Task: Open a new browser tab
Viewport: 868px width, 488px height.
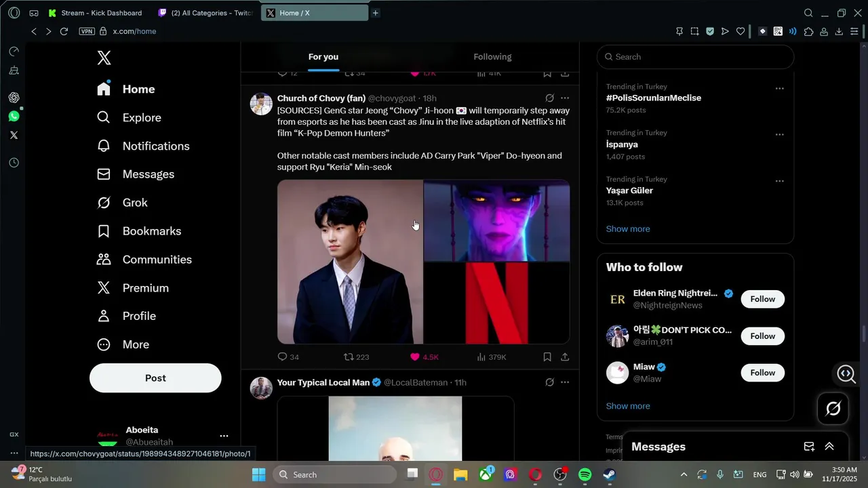Action: coord(376,13)
